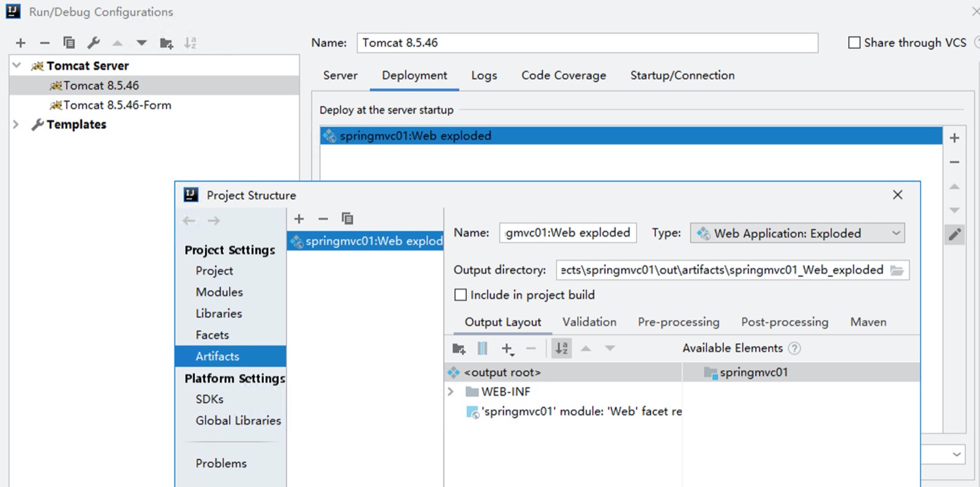Select springmvc01 in Available Elements
This screenshot has width=980, height=487.
801,372
